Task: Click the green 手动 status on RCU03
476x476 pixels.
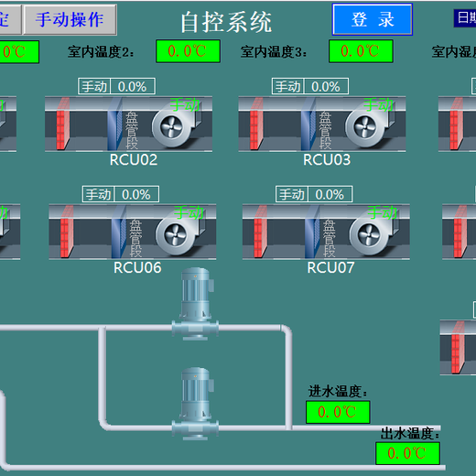Action: coord(378,105)
